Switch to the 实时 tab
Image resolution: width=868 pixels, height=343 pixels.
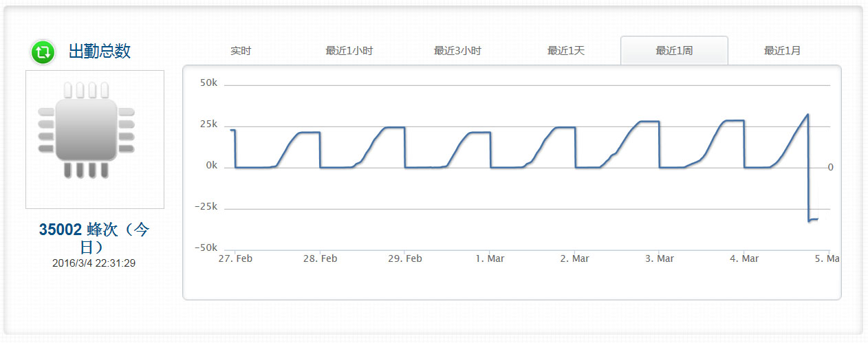(x=241, y=51)
